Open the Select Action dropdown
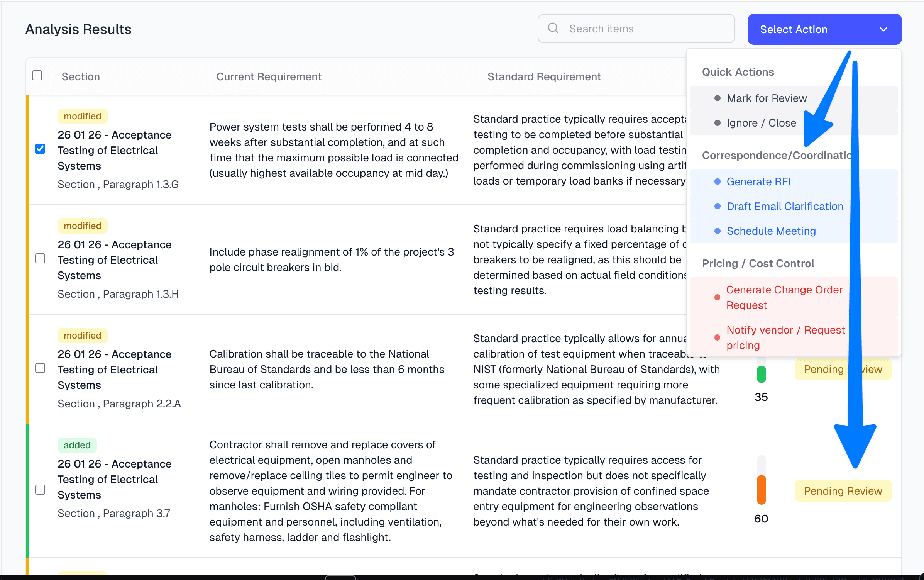924x580 pixels. click(x=824, y=30)
